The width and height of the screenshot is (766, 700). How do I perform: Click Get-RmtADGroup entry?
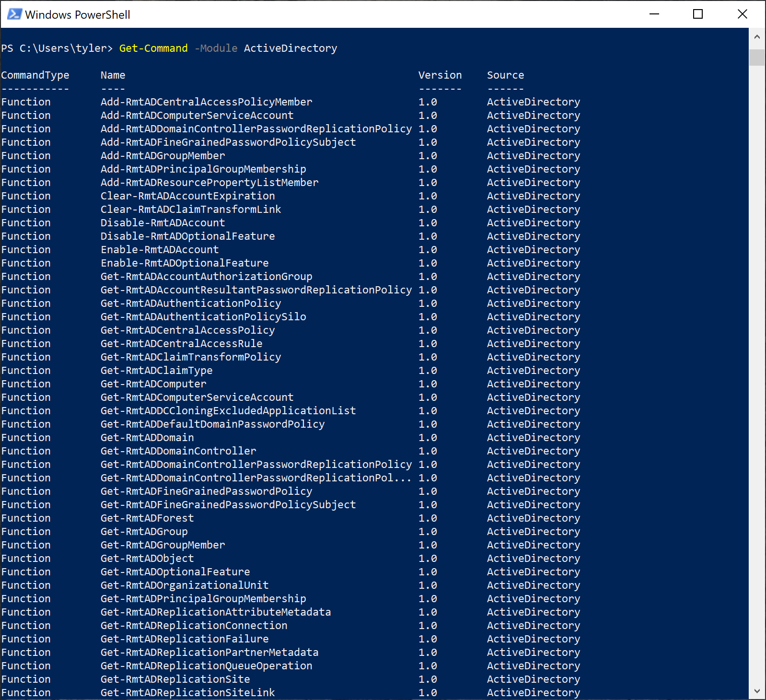coord(144,532)
